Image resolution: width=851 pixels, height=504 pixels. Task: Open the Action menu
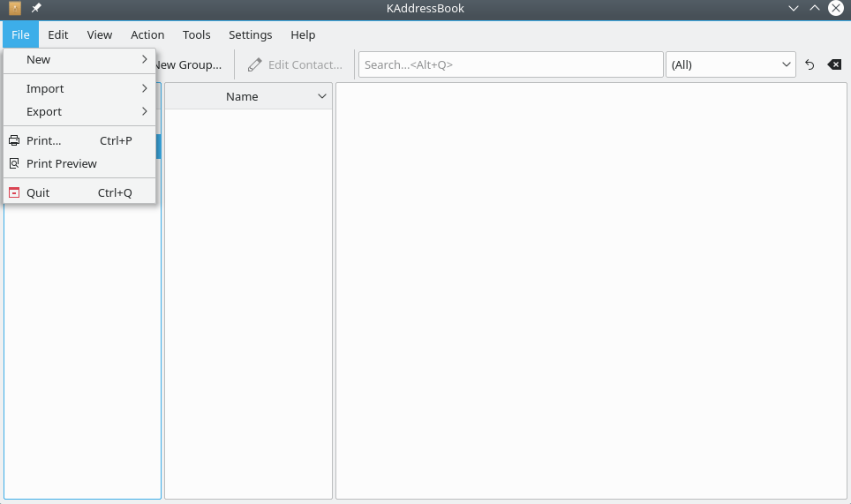click(x=147, y=34)
